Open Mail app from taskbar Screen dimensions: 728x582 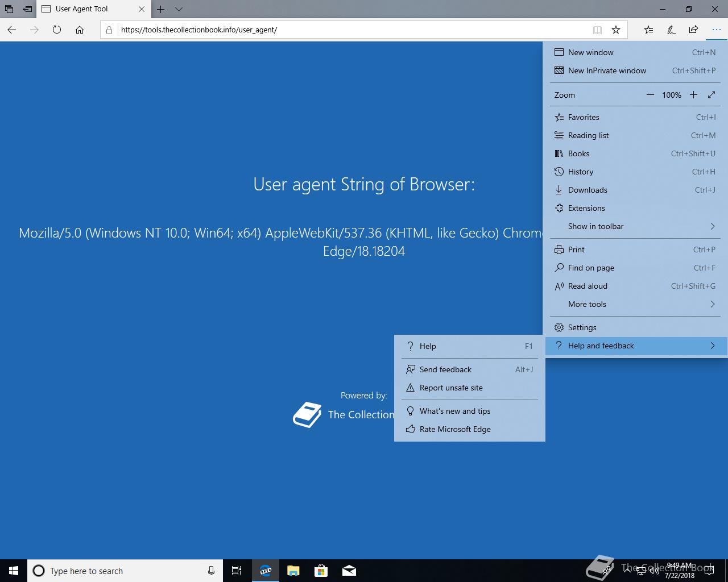point(349,571)
